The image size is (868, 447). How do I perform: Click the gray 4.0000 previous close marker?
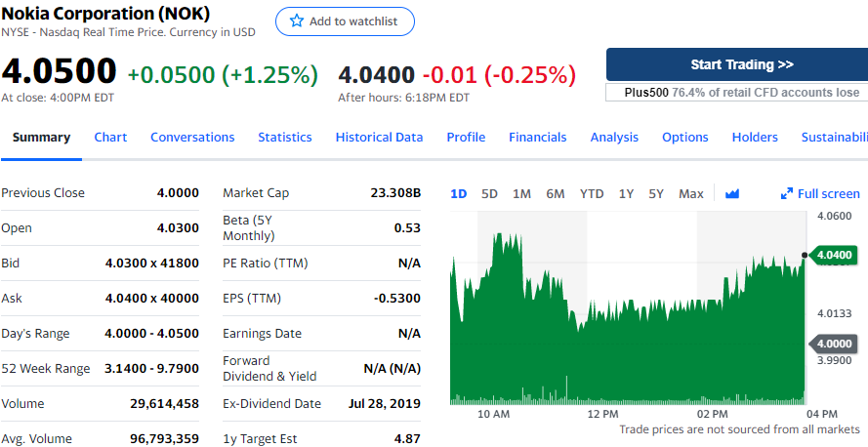pyautogui.click(x=833, y=344)
